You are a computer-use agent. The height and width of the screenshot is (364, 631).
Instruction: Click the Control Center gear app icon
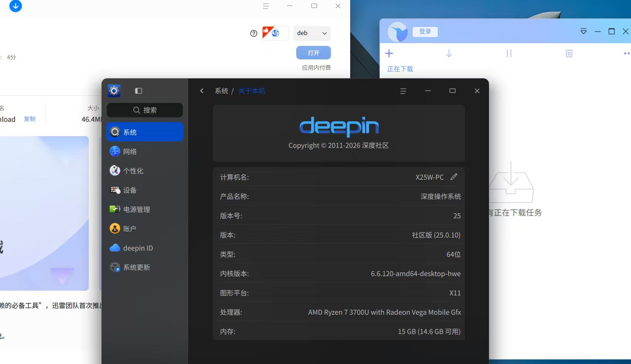(114, 91)
